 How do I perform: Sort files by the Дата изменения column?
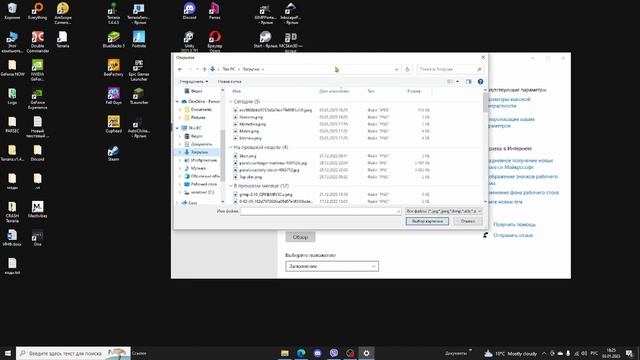[x=334, y=91]
